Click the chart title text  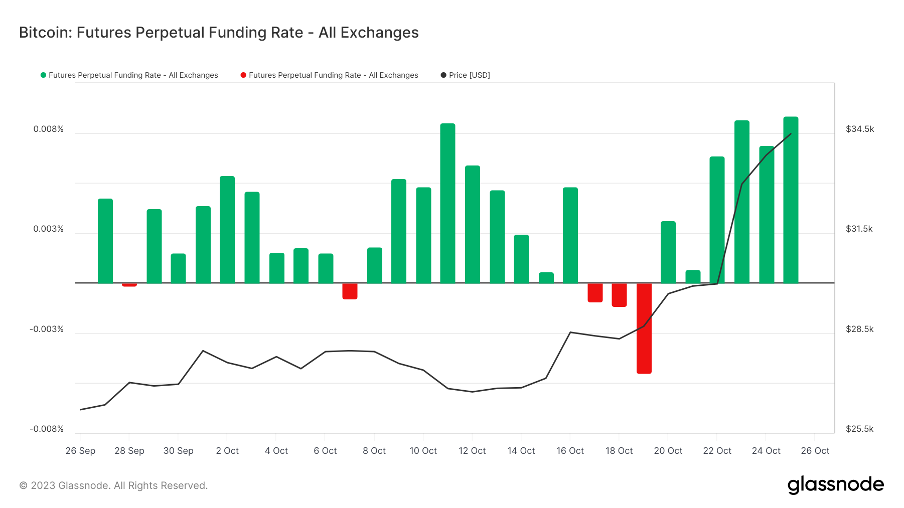tap(219, 32)
